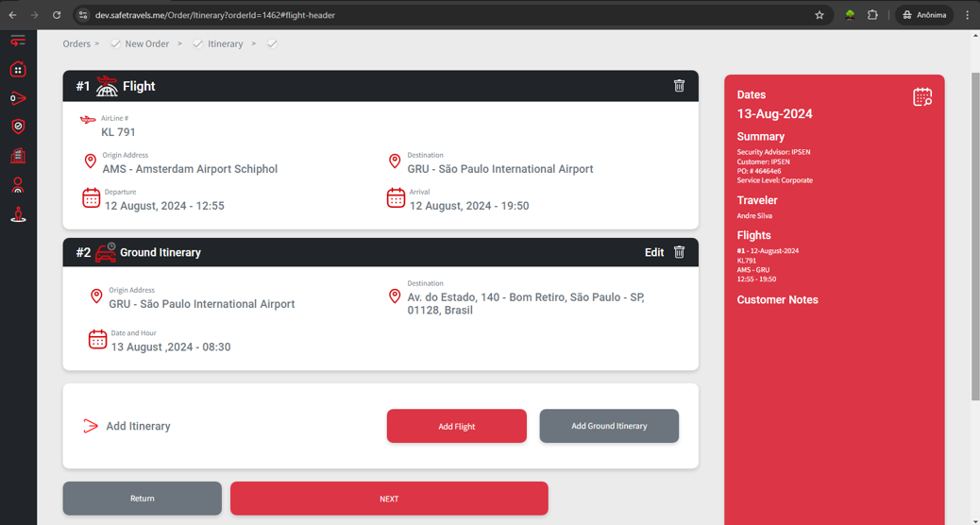
Task: Open the calendar search icon in Dates panel
Action: (922, 96)
